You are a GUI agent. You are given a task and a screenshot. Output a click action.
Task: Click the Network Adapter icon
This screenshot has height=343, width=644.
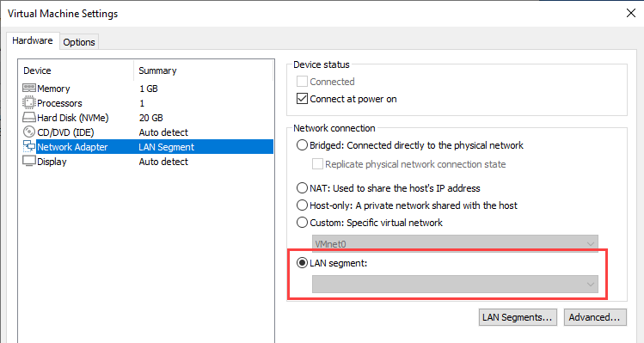29,147
